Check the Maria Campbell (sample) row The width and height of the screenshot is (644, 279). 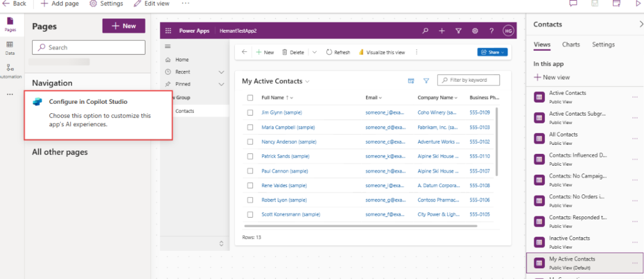click(x=250, y=128)
